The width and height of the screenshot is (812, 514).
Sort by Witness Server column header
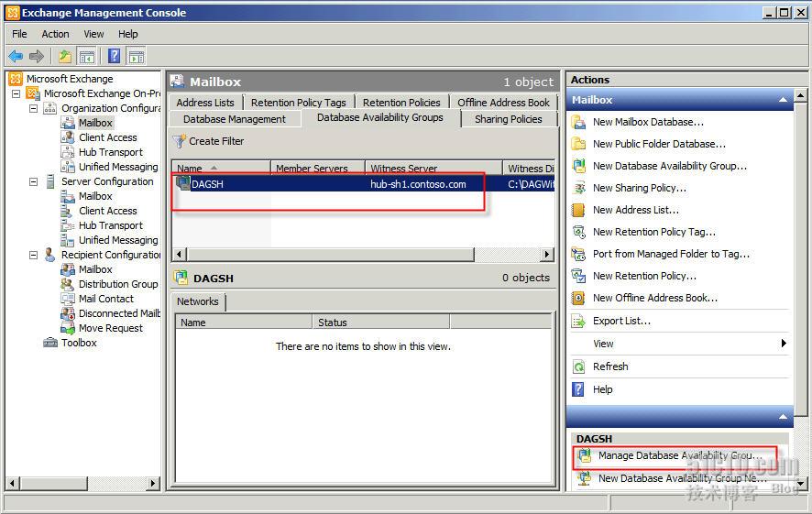[x=434, y=168]
